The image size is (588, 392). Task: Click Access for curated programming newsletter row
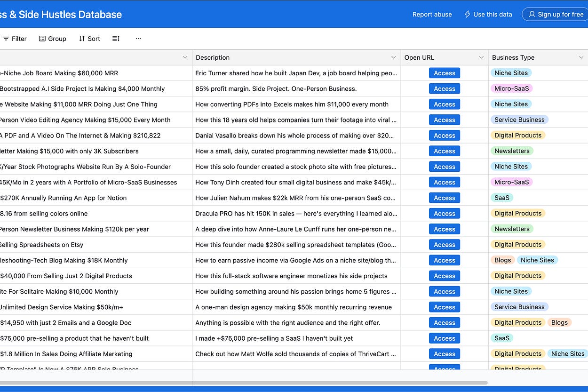point(445,151)
